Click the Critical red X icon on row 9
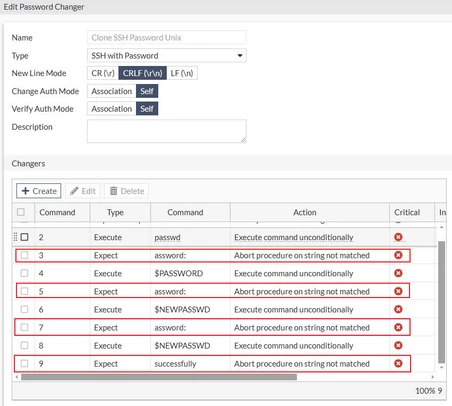452x406 pixels. coord(398,363)
